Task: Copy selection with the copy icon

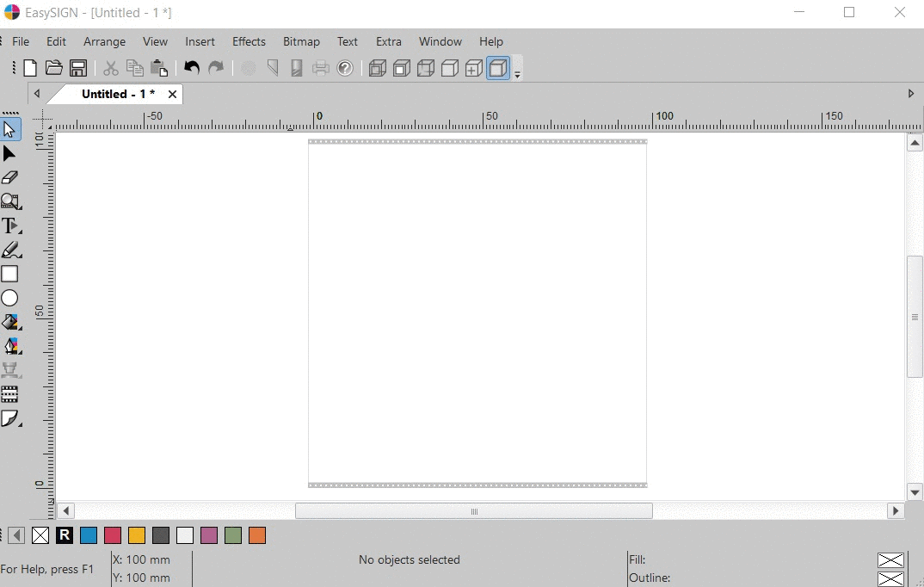Action: click(135, 68)
